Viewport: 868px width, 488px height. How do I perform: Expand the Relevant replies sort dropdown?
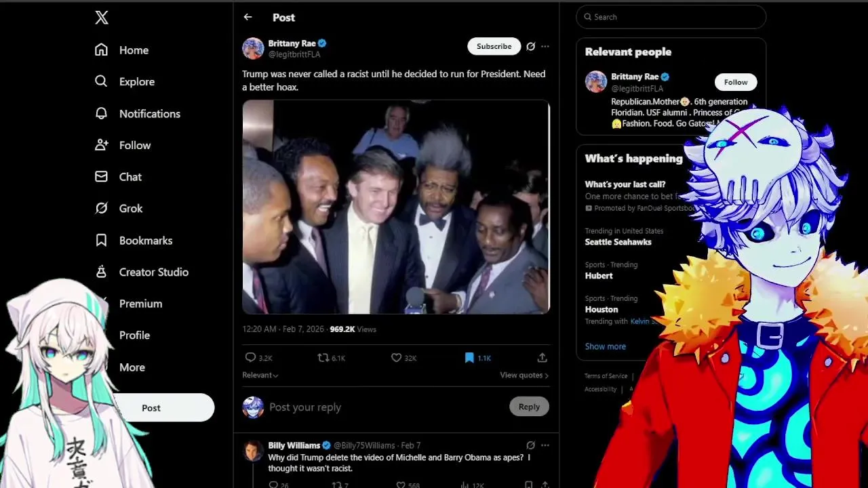point(260,375)
